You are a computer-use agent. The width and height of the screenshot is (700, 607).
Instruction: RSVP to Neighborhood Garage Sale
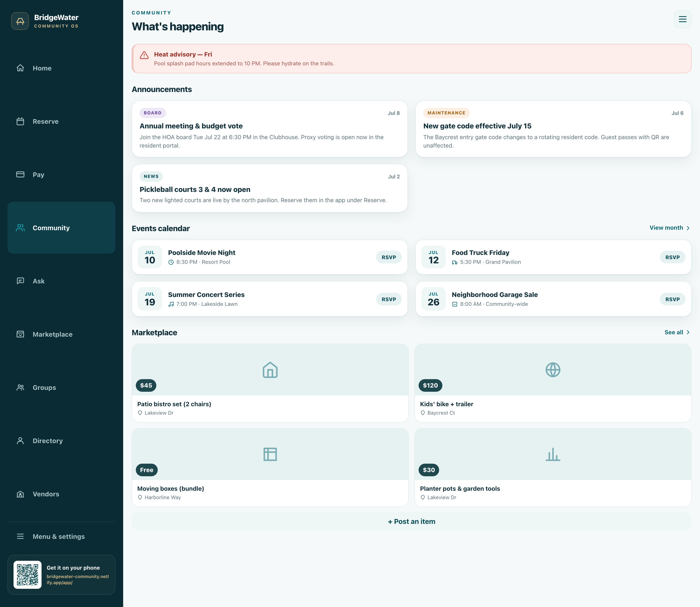pos(672,299)
